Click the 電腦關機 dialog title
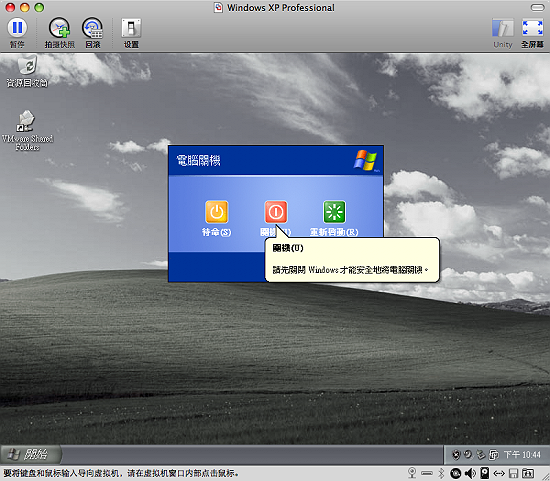 coord(198,161)
